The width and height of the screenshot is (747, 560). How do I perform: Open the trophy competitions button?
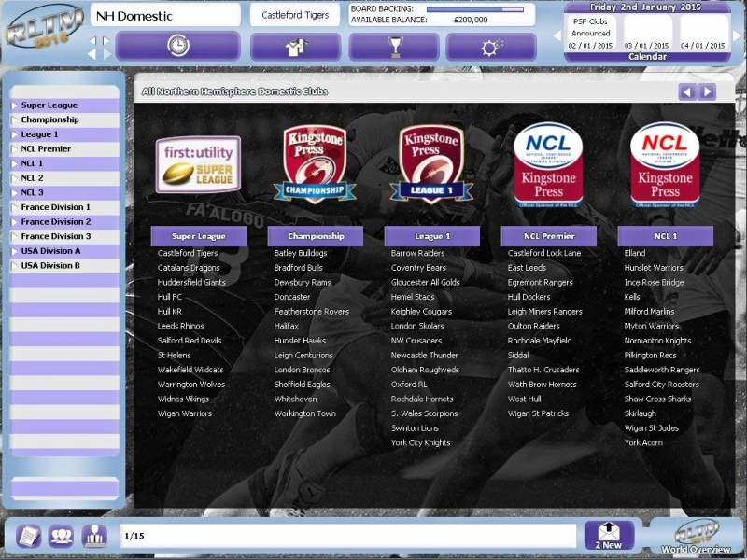pyautogui.click(x=394, y=48)
